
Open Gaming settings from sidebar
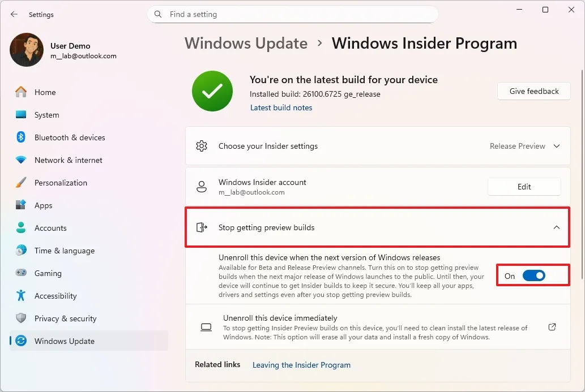click(x=20, y=273)
